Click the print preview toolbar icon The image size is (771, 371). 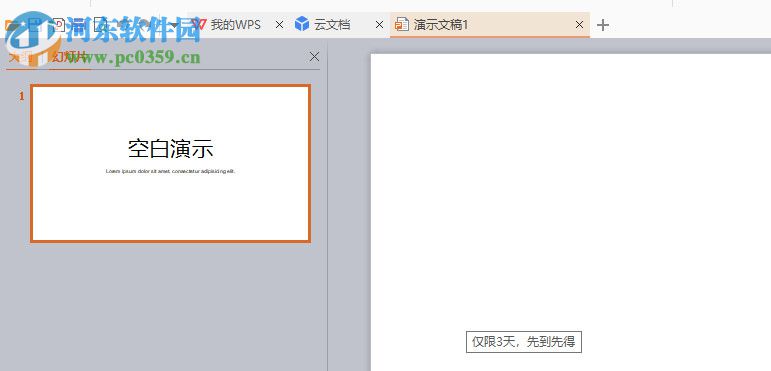(x=100, y=24)
